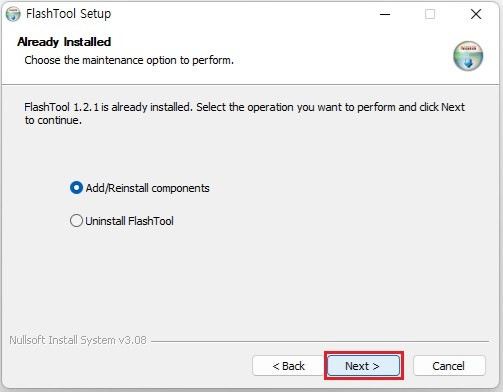This screenshot has width=503, height=392.
Task: Click the installer globe icon in the header
Action: point(468,56)
